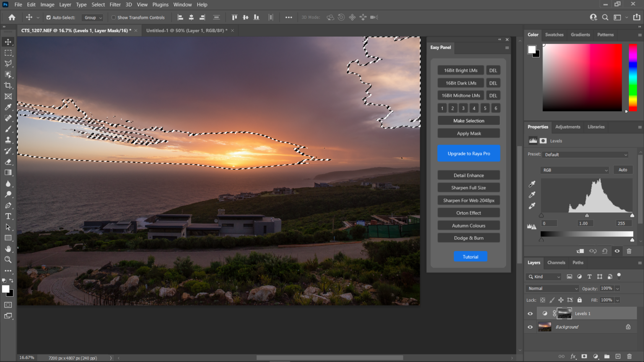Open the Add adjustment layer menu in Layers panel
The height and width of the screenshot is (362, 644).
pos(596,357)
